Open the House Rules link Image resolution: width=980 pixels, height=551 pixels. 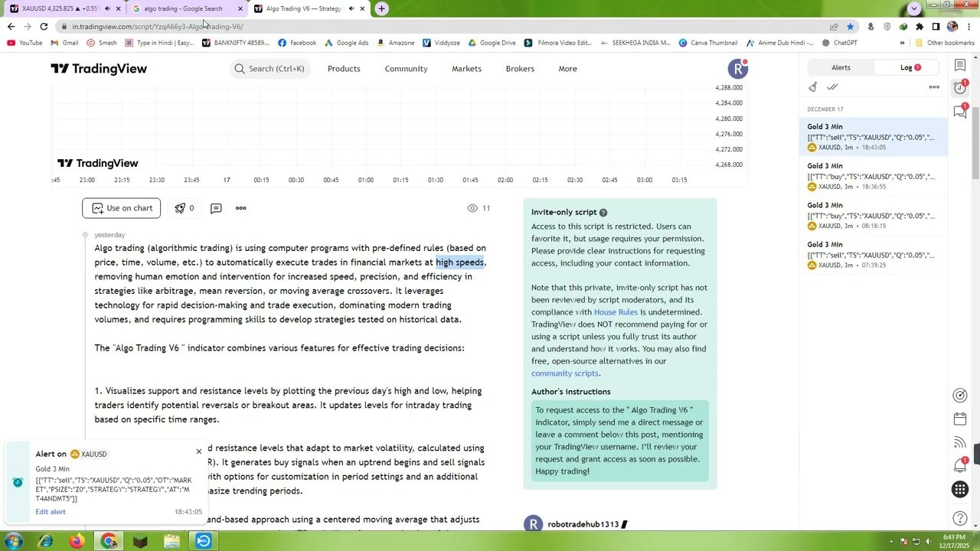coord(616,312)
